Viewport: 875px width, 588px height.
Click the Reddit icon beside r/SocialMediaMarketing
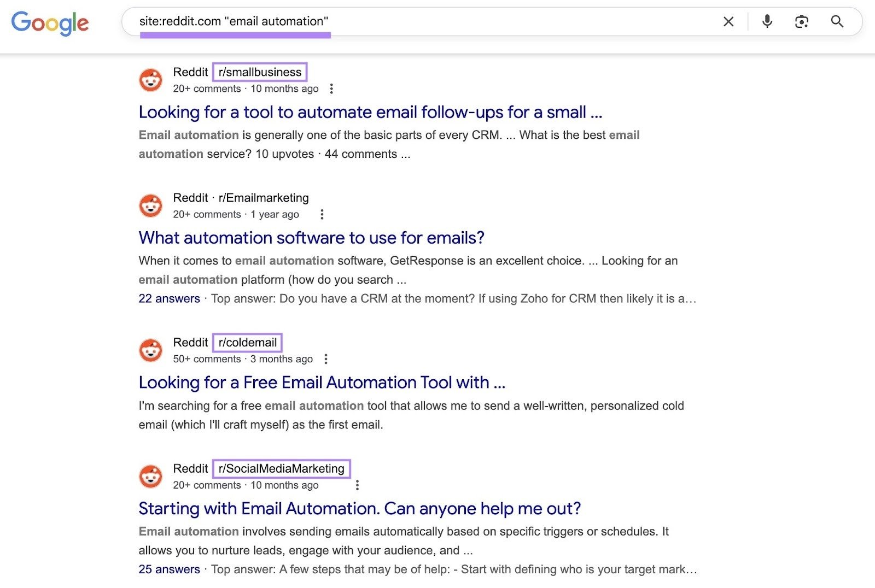coord(151,476)
